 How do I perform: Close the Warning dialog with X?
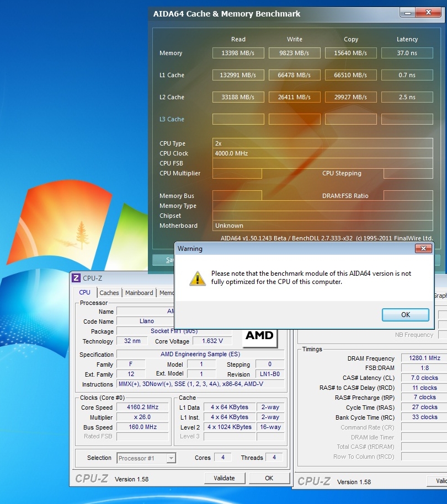(423, 249)
